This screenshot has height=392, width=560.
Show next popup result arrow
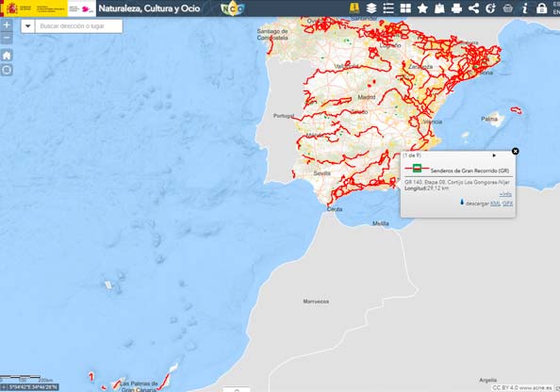pos(494,155)
